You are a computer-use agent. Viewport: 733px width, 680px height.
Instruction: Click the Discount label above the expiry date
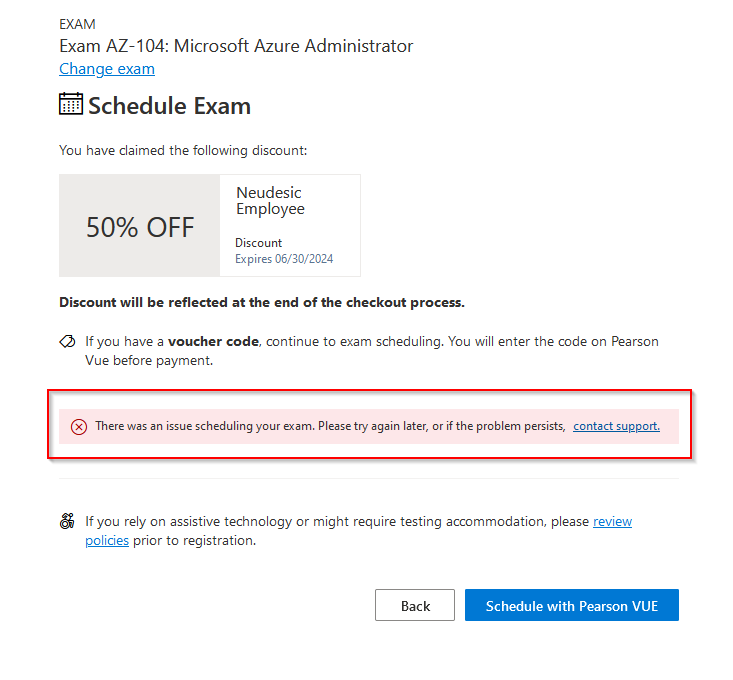click(258, 243)
